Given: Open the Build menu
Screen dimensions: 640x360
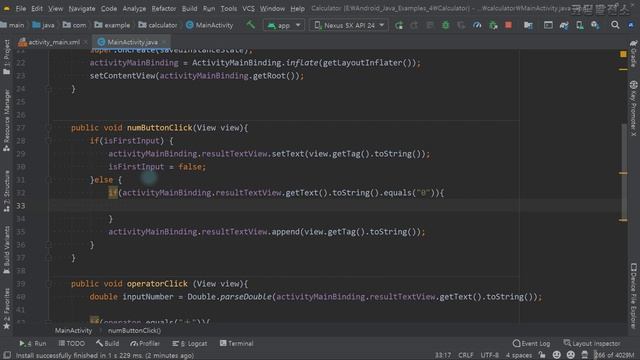Looking at the screenshot, I should click(189, 8).
